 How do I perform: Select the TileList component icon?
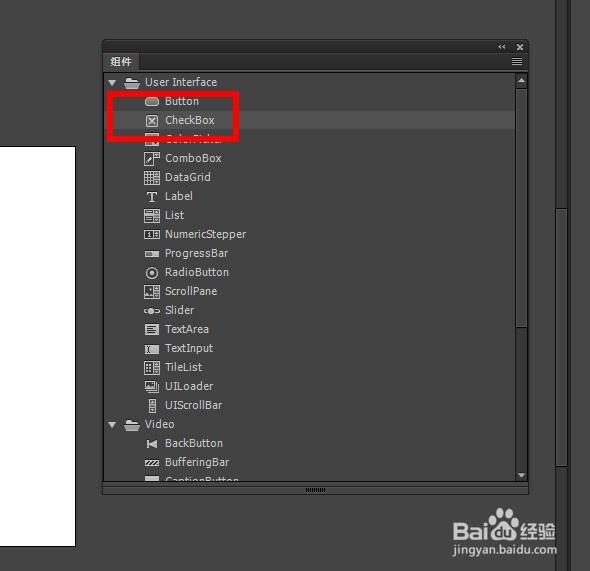[x=152, y=368]
